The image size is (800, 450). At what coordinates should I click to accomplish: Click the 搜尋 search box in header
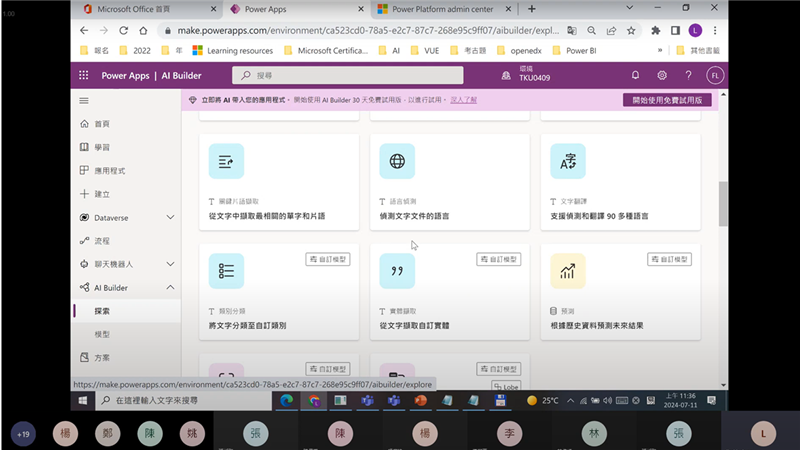point(348,75)
